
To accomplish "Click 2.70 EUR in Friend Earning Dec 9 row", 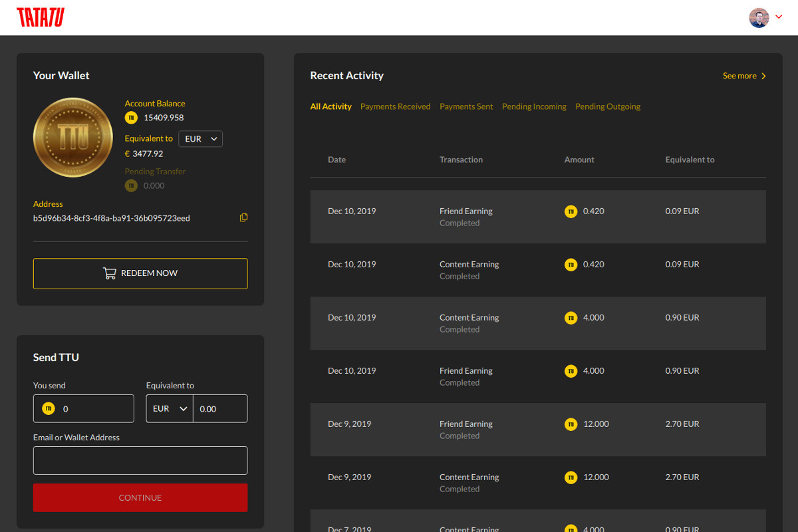I will [682, 424].
